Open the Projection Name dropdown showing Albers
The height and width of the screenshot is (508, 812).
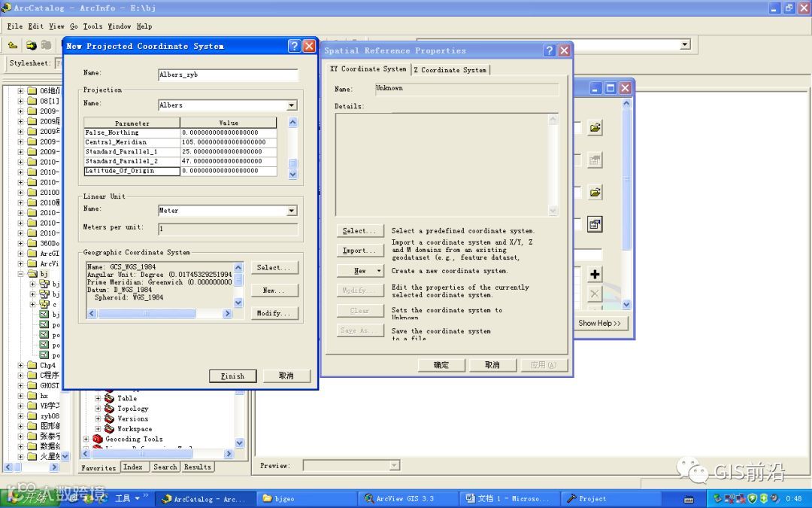coord(292,105)
